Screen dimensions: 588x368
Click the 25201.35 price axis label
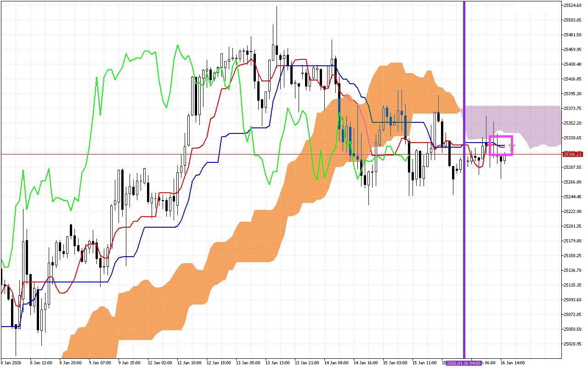click(x=572, y=226)
